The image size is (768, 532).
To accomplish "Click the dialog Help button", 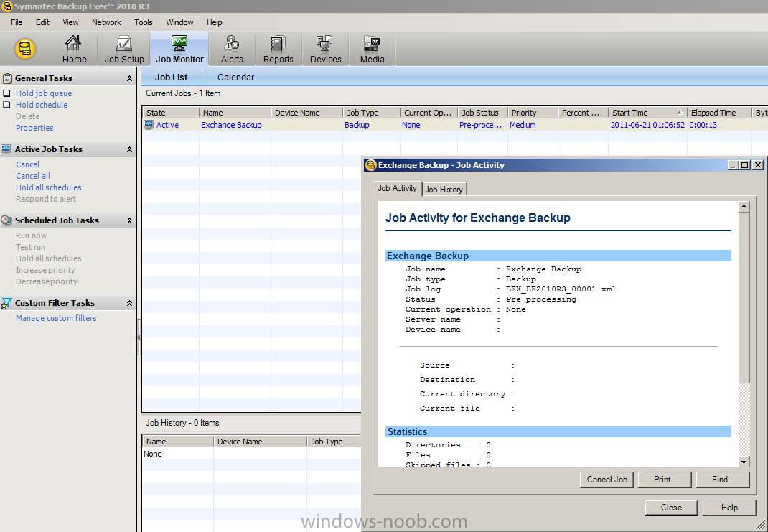I will point(729,508).
